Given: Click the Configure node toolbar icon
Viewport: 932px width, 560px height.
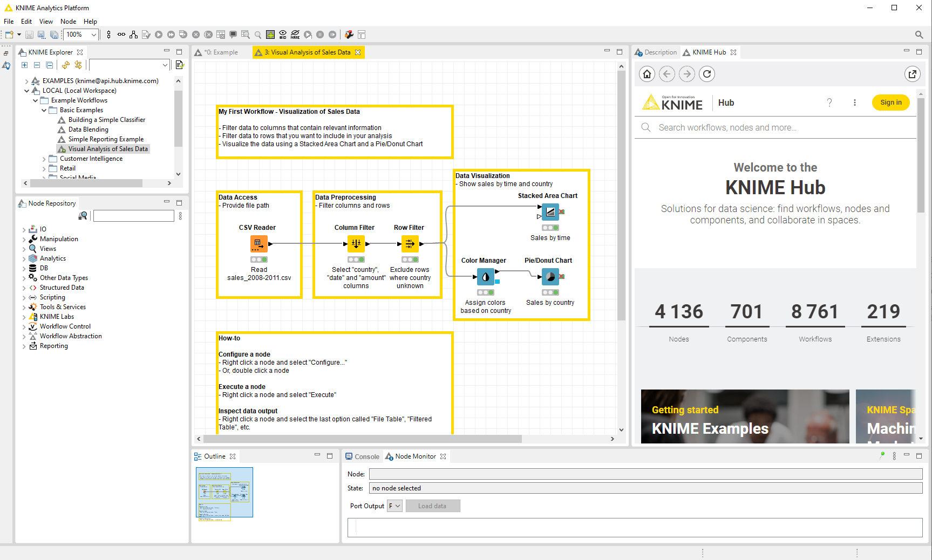Looking at the screenshot, I should 146,35.
